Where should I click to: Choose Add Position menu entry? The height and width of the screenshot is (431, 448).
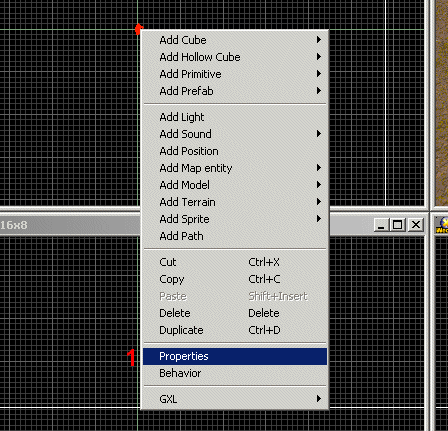point(235,151)
